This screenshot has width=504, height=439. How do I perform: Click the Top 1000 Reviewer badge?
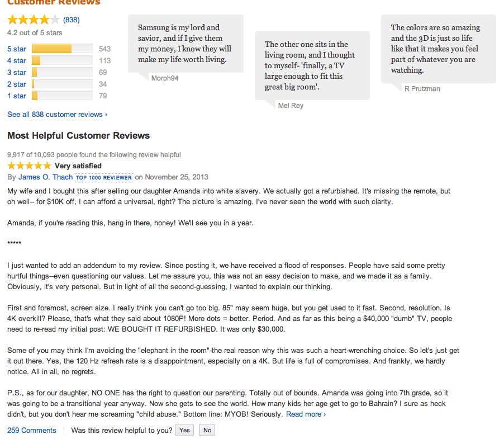coord(104,178)
